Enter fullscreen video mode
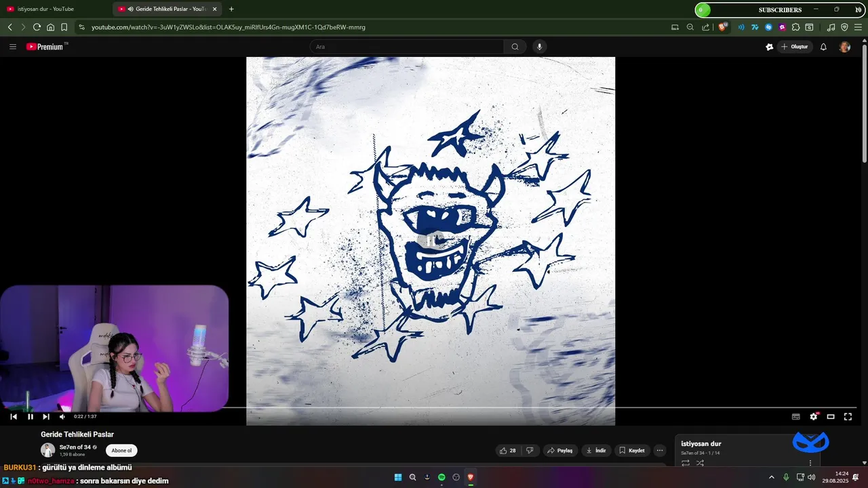This screenshot has width=868, height=488. coord(848,417)
